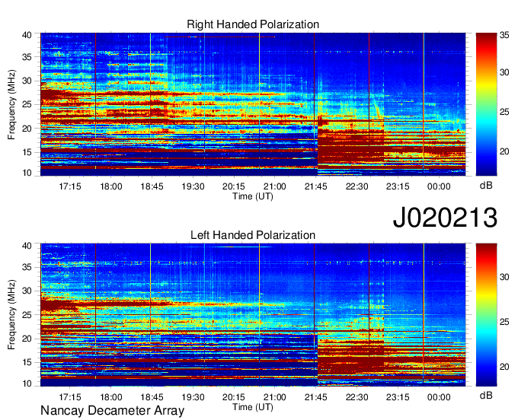518x420 pixels.
Task: Click the 35 MHz tick on the Left Handed frequency axis
Action: coord(27,267)
